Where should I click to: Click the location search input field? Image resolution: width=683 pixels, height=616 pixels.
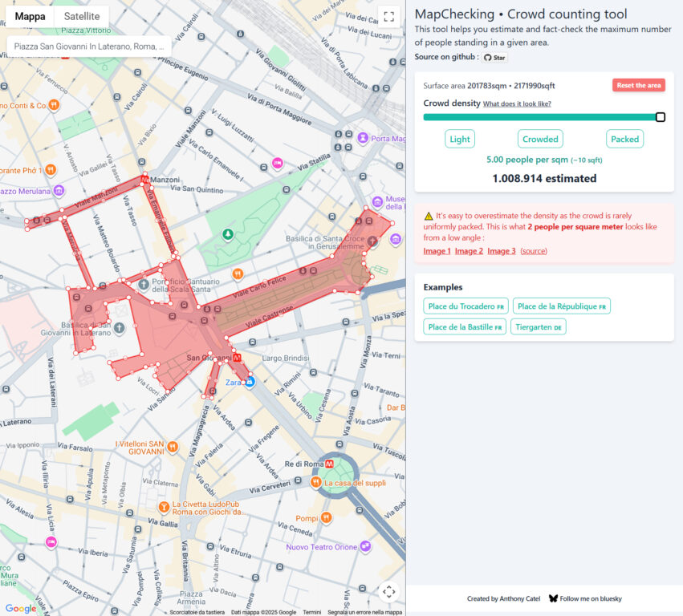click(x=88, y=47)
